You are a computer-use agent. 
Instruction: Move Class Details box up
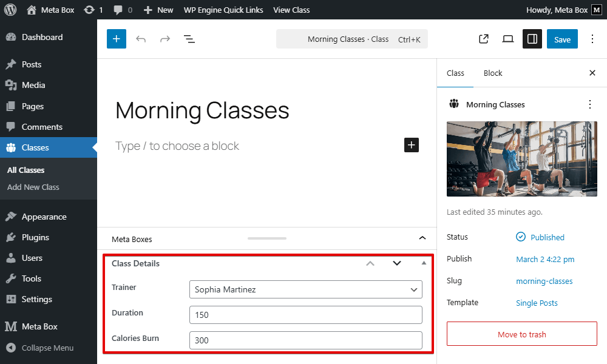[370, 263]
